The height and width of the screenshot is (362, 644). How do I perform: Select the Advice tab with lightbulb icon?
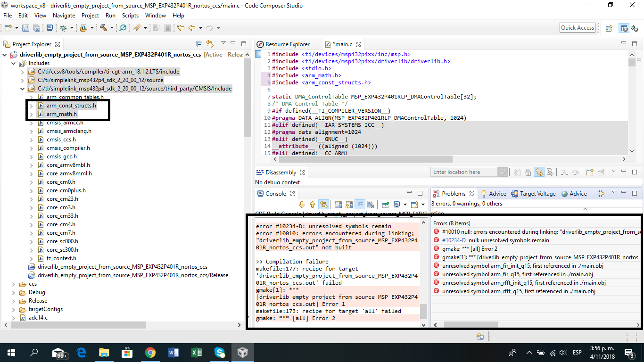493,194
